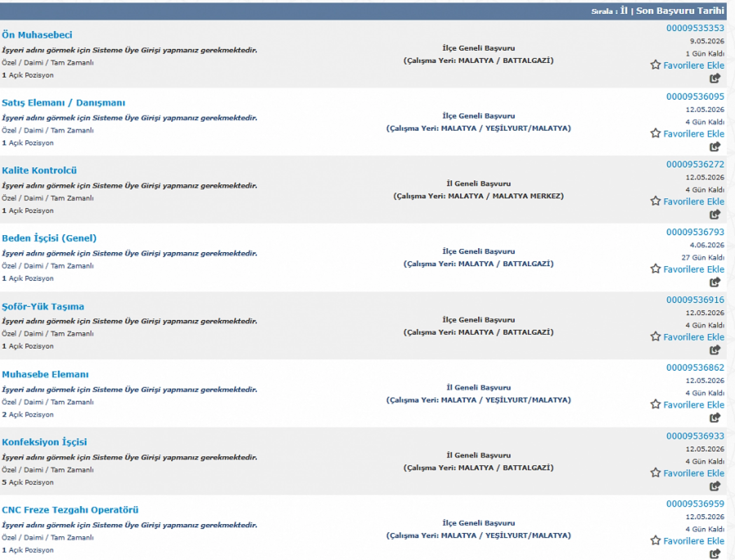Open job number 00009536933

(695, 436)
